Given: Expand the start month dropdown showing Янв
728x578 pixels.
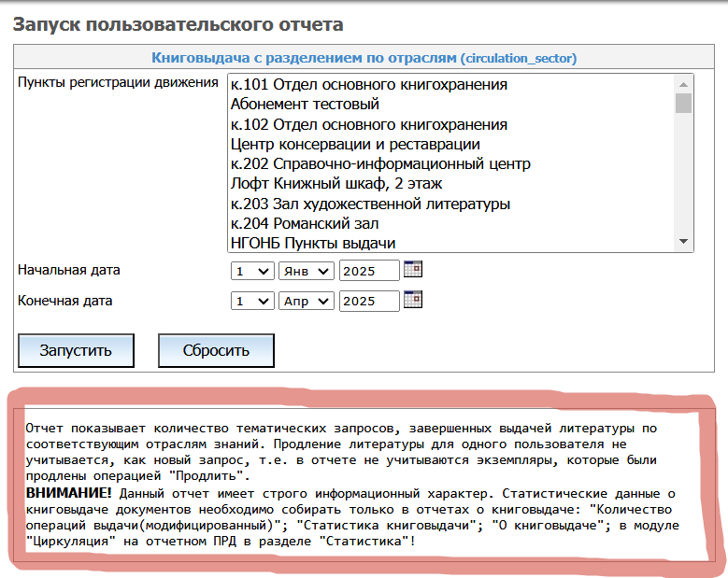Looking at the screenshot, I should point(306,271).
